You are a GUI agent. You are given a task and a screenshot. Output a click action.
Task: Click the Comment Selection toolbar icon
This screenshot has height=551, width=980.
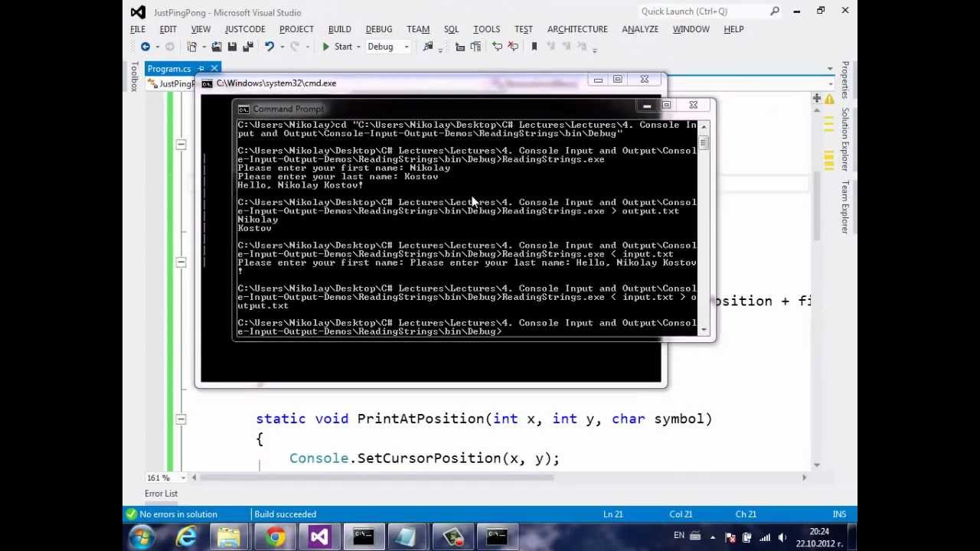(497, 47)
